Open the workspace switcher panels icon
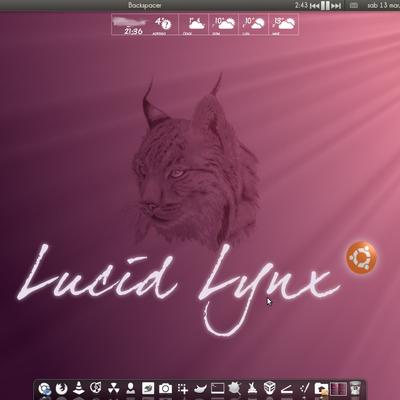Screen dimensions: 400x400 click(x=339, y=389)
